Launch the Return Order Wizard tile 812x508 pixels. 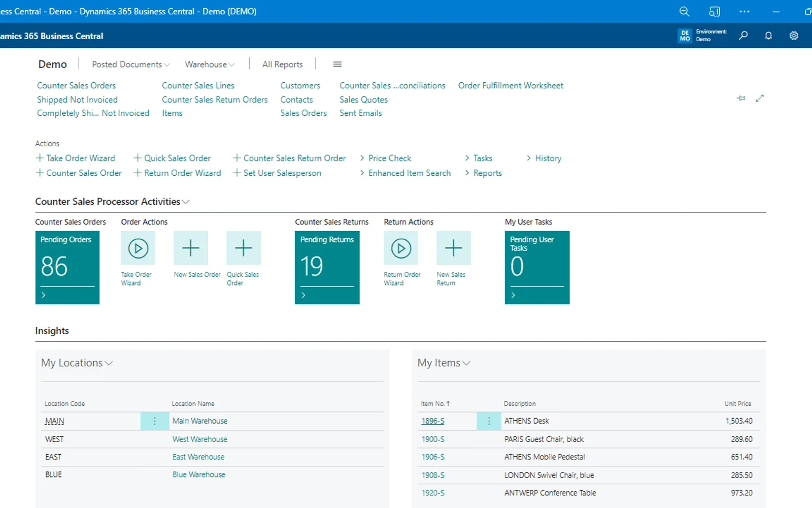tap(401, 248)
